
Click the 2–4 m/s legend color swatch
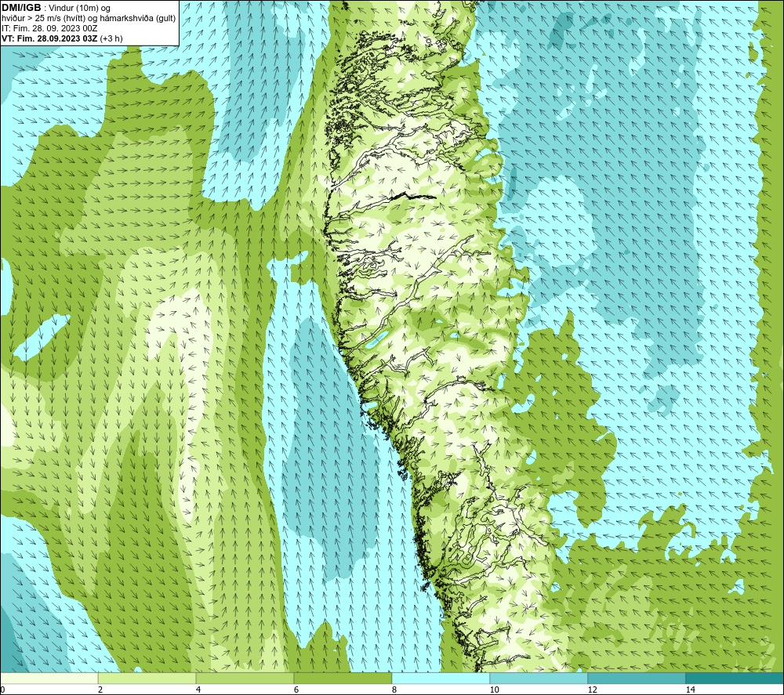pos(147,678)
